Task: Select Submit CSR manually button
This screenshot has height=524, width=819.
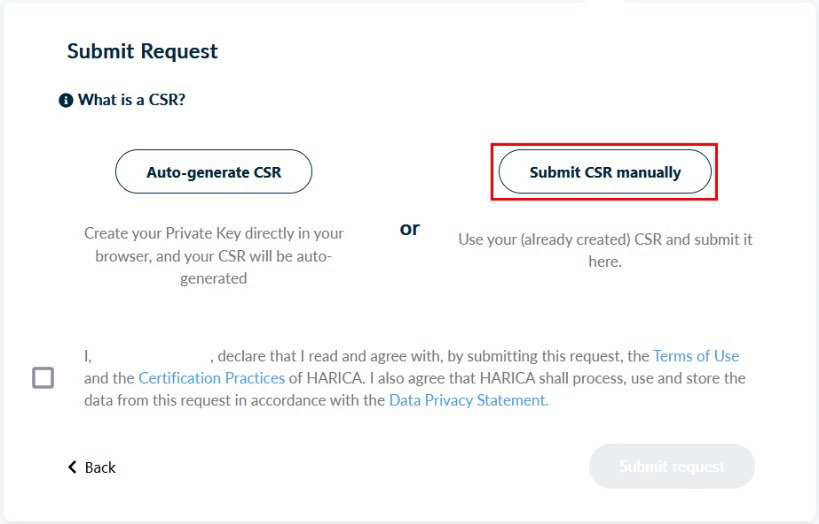Action: point(605,172)
